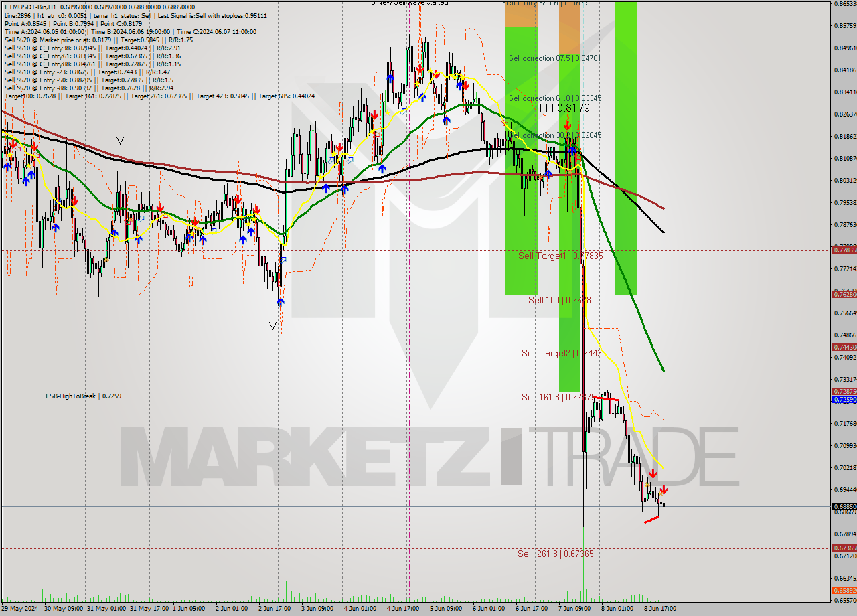Image resolution: width=857 pixels, height=616 pixels.
Task: Click the '29 May 2024' date label
Action: 20,609
